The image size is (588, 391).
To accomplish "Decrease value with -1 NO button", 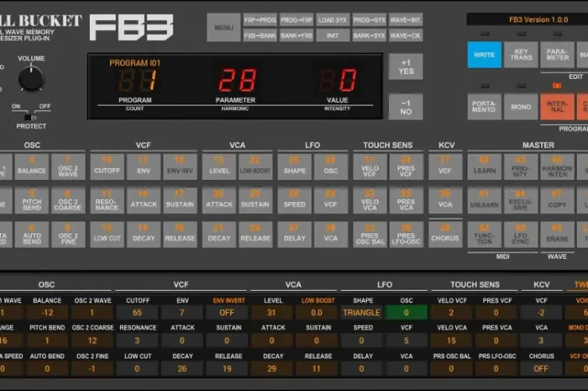I will (x=406, y=107).
